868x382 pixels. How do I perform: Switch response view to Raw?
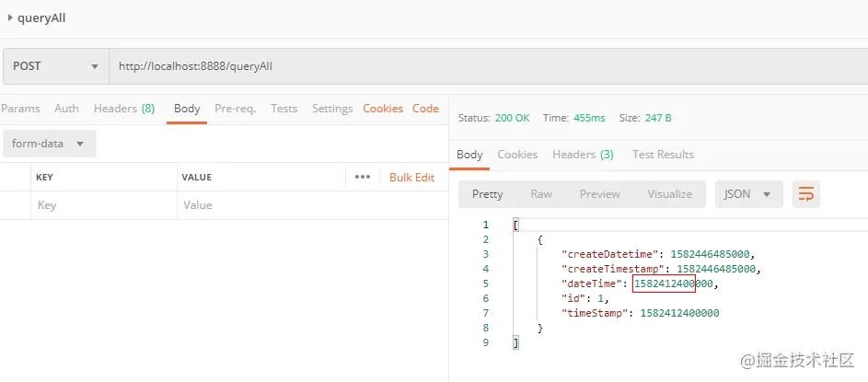tap(541, 194)
